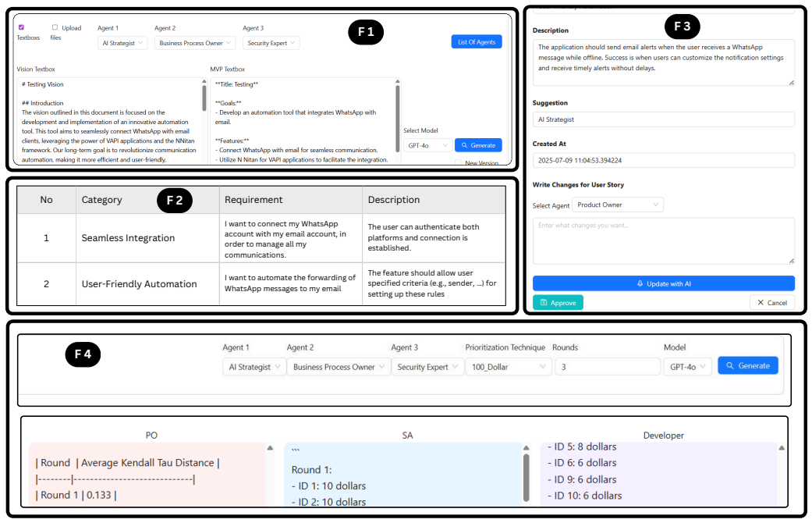Click 'I want to automate the forwarding' requirement
The width and height of the screenshot is (812, 523).
291,283
